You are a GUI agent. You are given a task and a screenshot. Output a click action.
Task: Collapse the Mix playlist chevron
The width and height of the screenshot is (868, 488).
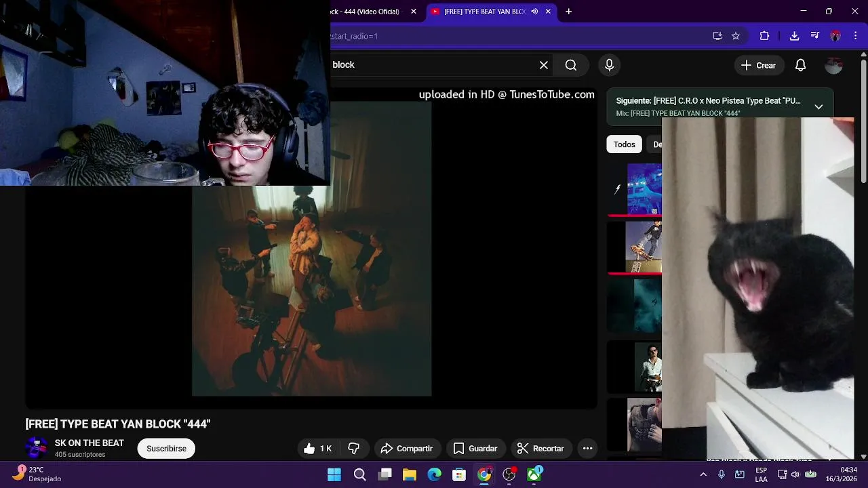(x=818, y=107)
